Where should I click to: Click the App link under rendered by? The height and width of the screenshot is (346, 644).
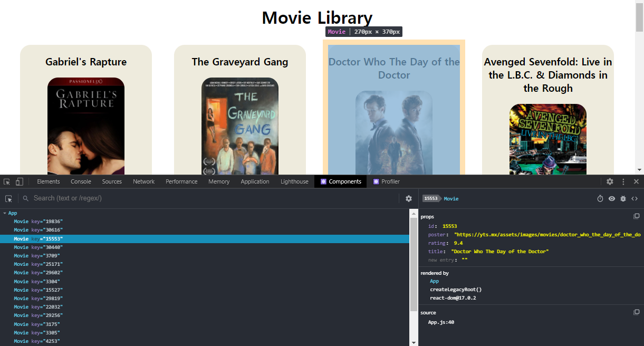434,281
